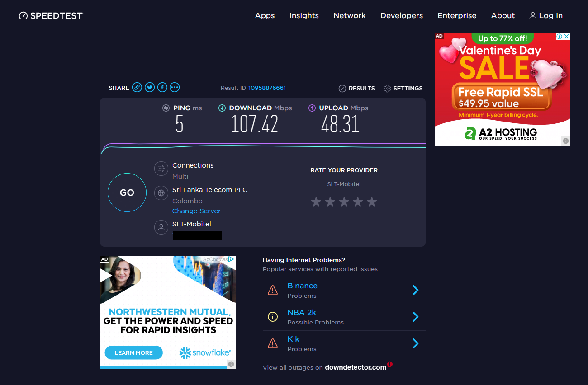Viewport: 588px width, 385px height.
Task: Expand the Kik problems chevron
Action: [x=416, y=343]
